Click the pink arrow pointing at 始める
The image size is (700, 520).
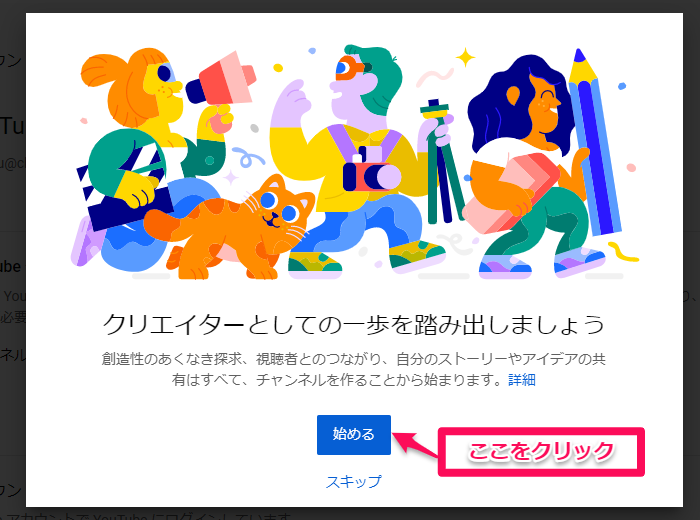point(414,444)
